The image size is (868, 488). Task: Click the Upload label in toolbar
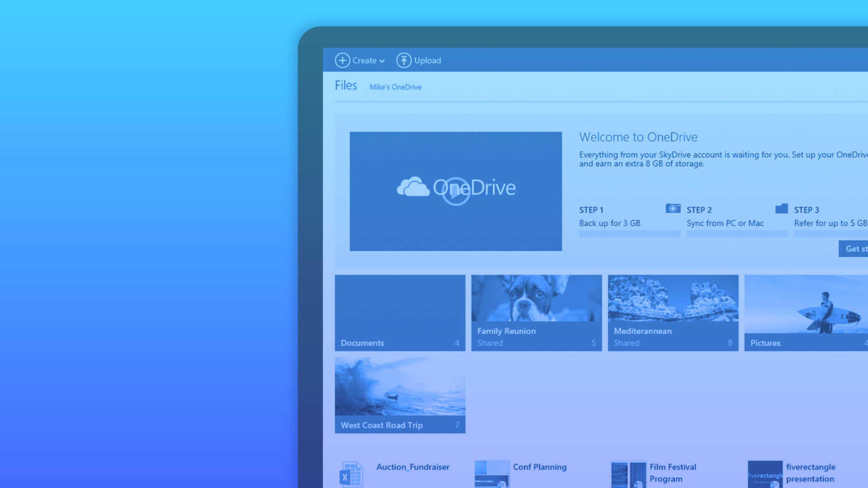coord(428,60)
